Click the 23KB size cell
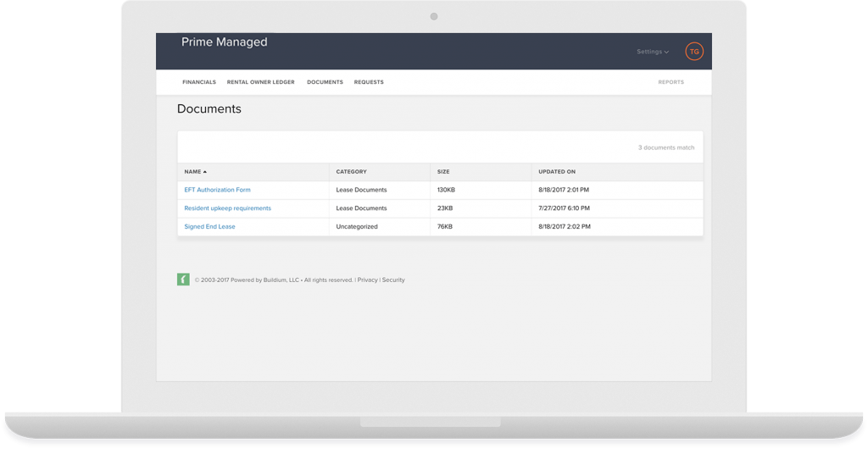 (x=444, y=208)
